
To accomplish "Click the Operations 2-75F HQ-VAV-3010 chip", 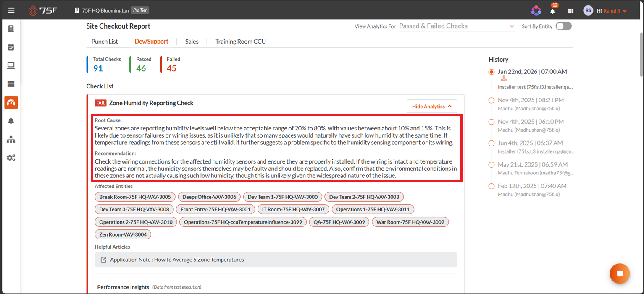I will click(x=136, y=222).
